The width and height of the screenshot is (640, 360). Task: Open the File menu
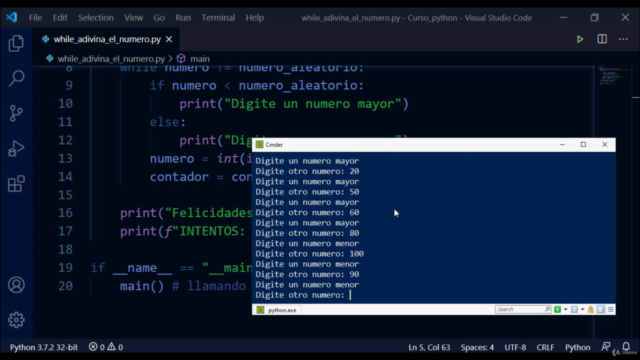tap(35, 18)
